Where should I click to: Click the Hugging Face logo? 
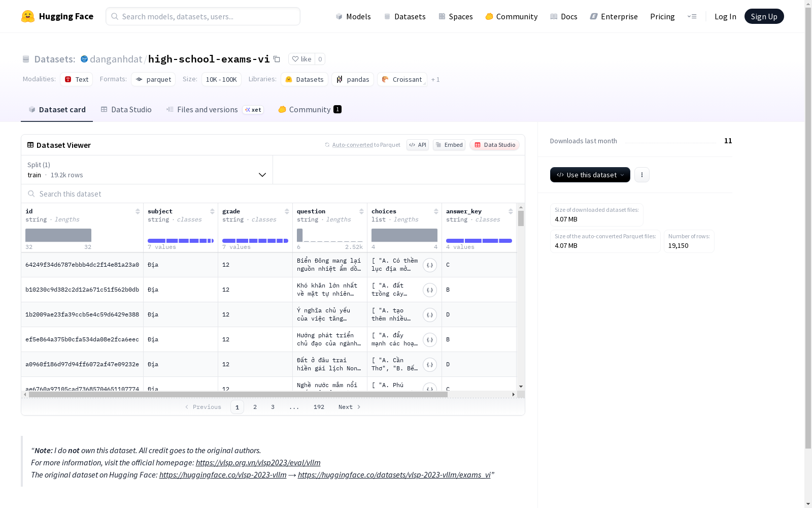(57, 16)
